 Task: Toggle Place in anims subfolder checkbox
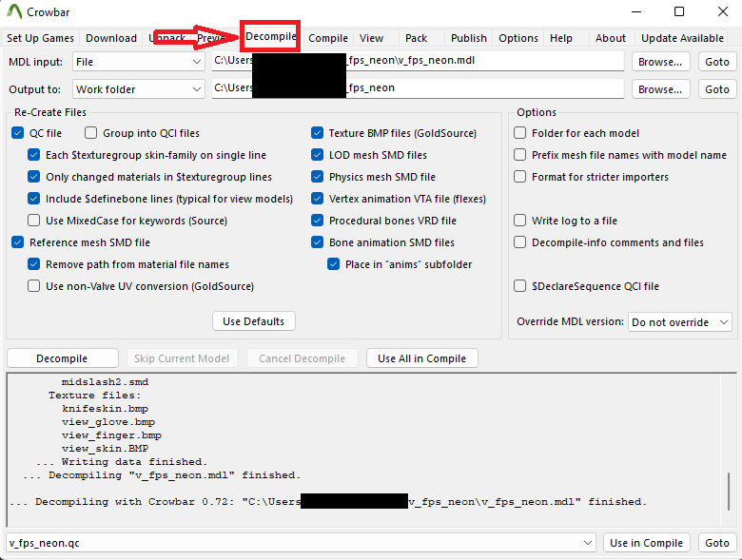tap(333, 264)
